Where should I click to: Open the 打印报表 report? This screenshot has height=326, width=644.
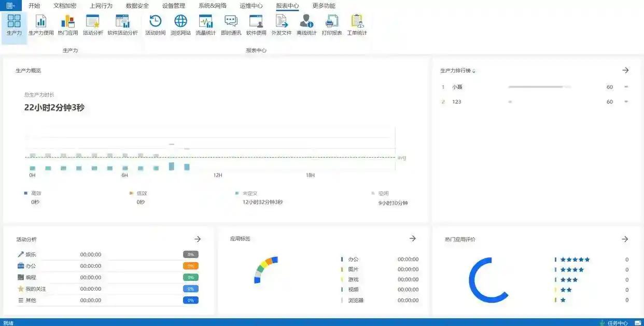(x=332, y=25)
